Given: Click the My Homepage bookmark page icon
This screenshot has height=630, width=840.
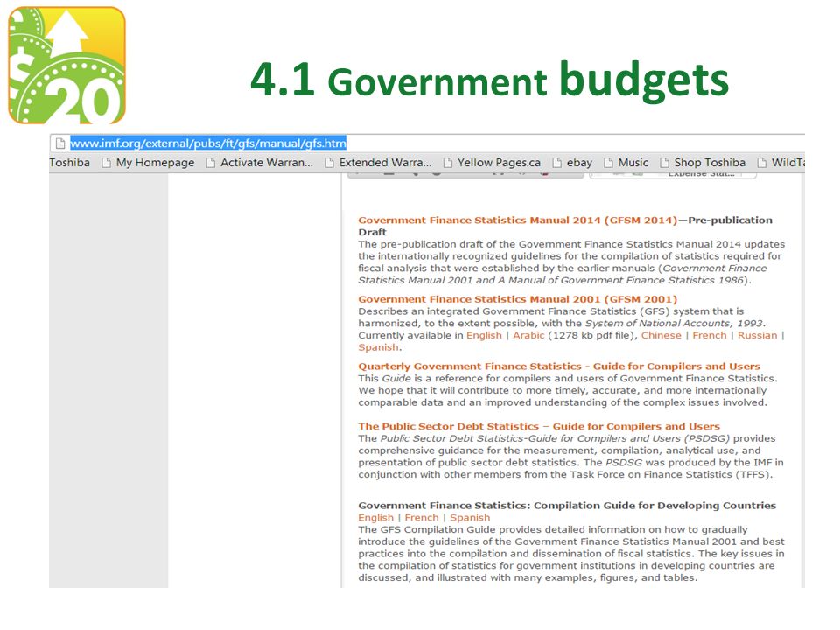Looking at the screenshot, I should click(106, 163).
